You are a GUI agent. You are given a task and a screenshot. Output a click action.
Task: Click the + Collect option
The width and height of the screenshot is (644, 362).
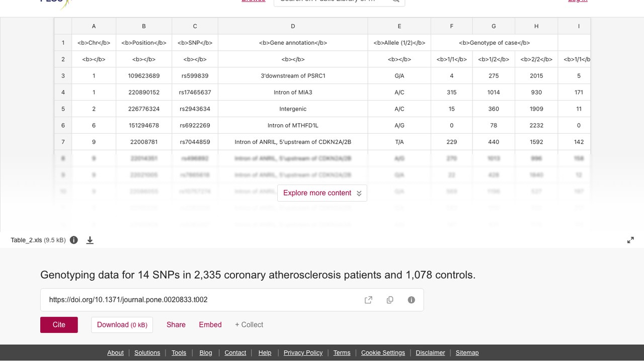249,325
